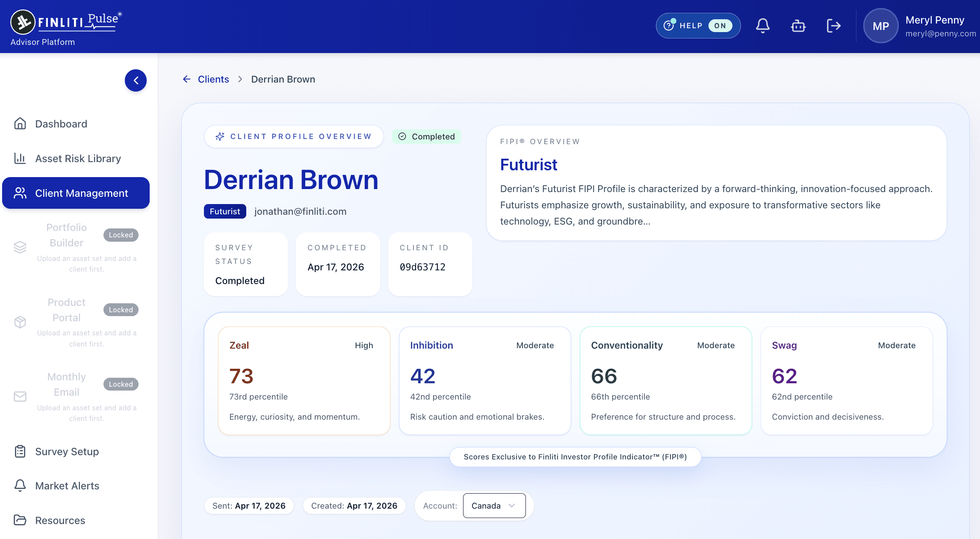Open Survey Setup via its clipboard icon

pos(20,452)
